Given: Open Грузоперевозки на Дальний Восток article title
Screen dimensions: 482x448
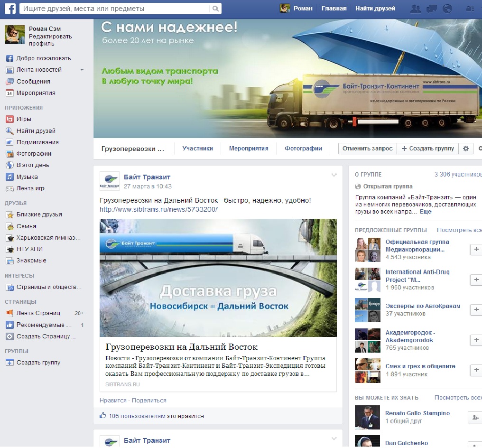Looking at the screenshot, I should click(x=181, y=347).
